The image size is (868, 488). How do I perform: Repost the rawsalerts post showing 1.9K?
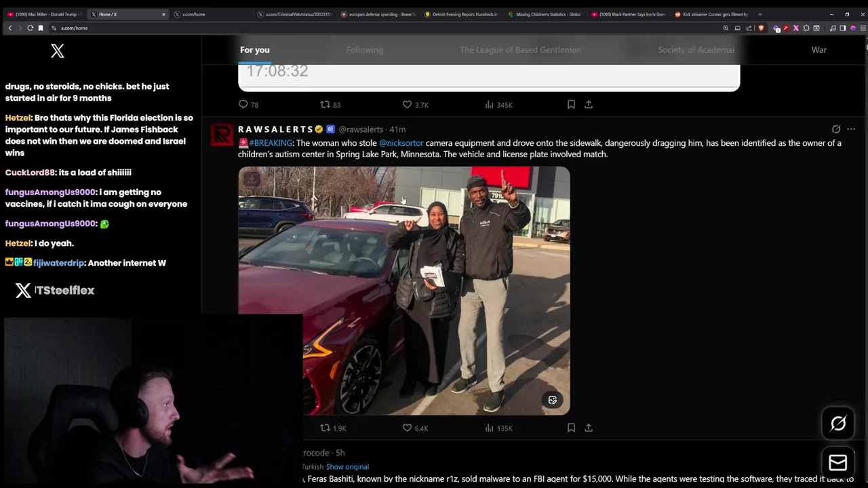333,428
